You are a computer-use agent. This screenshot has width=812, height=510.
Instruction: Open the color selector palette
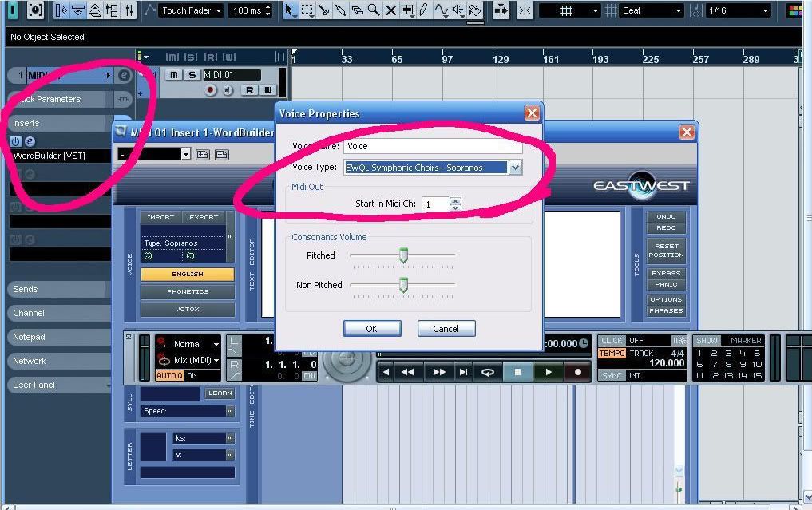click(795, 10)
